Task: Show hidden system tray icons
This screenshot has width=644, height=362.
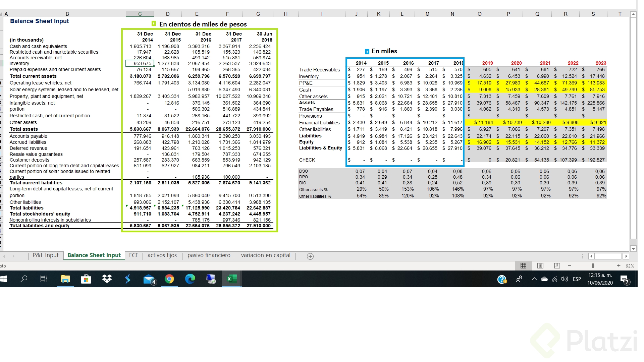Action: point(534,279)
